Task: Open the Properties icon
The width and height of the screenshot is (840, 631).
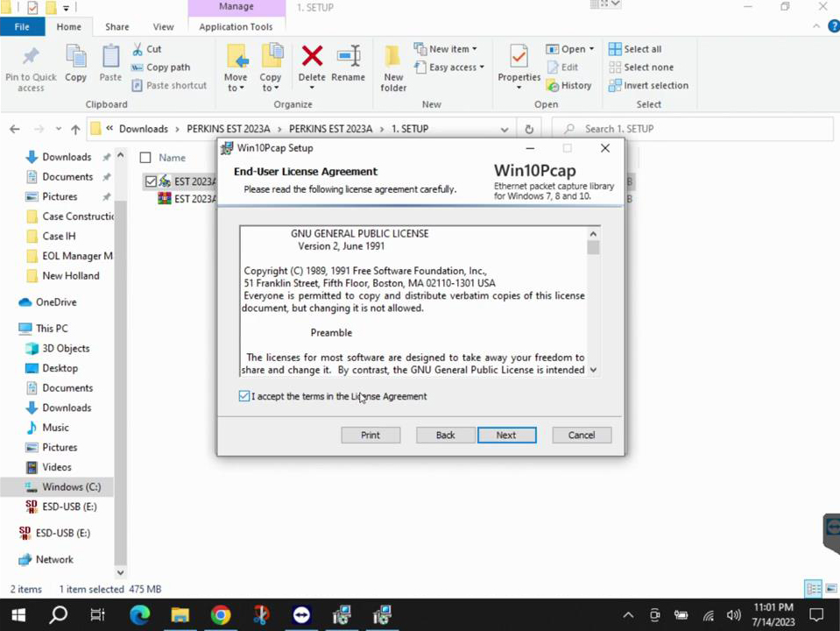Action: pos(519,56)
